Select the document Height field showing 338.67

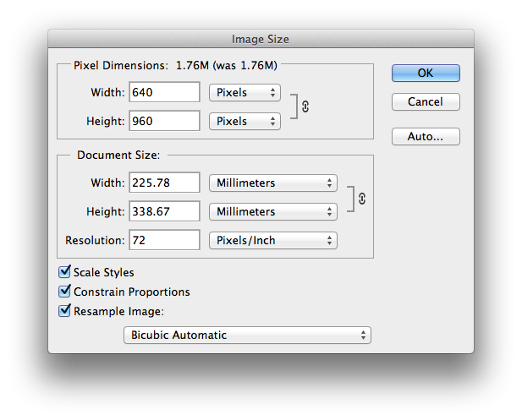click(x=164, y=211)
